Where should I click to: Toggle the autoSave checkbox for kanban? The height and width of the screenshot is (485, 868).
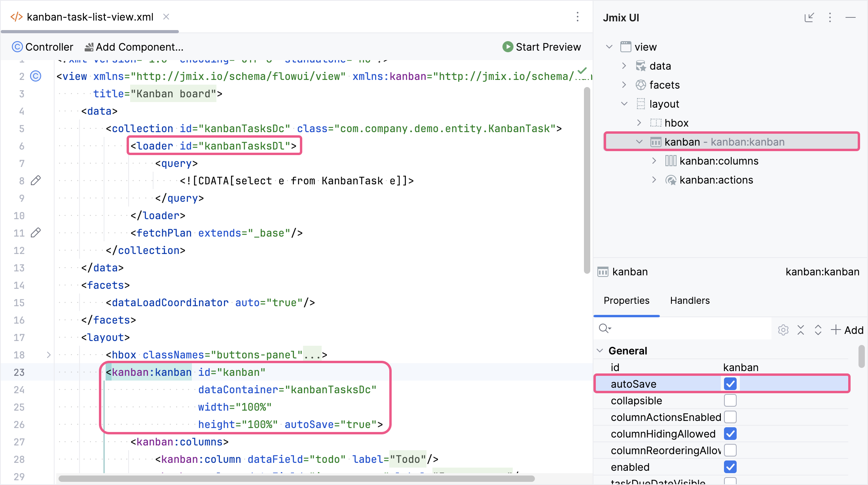[729, 384]
